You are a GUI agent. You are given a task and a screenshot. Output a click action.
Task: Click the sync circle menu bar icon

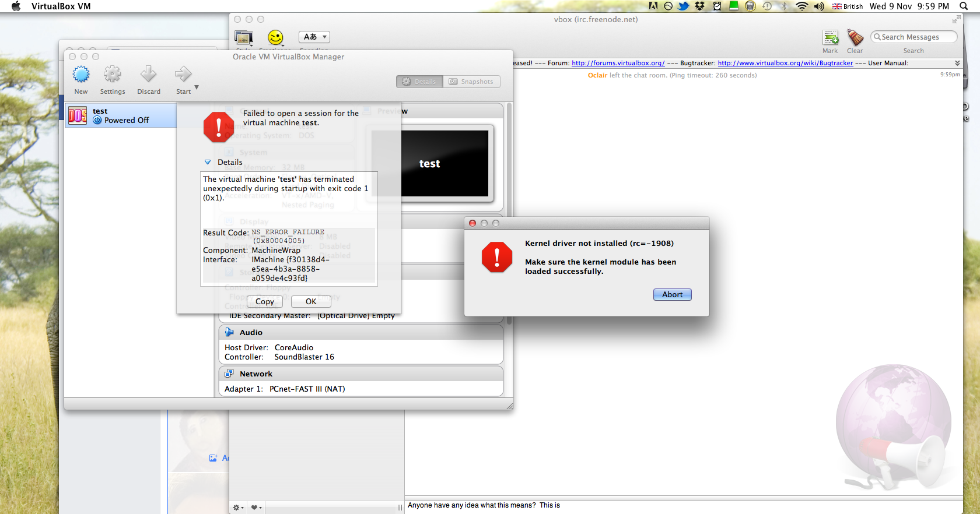point(668,6)
